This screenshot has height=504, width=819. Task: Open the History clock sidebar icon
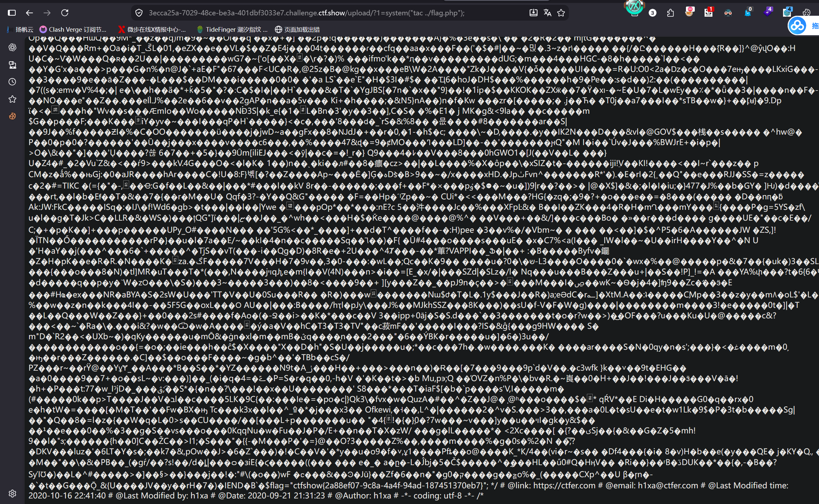click(x=12, y=82)
